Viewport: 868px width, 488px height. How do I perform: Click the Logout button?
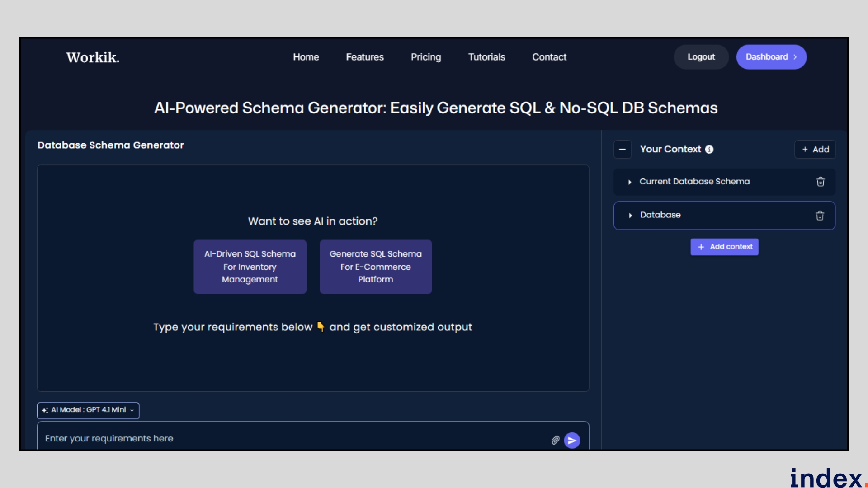coord(701,57)
